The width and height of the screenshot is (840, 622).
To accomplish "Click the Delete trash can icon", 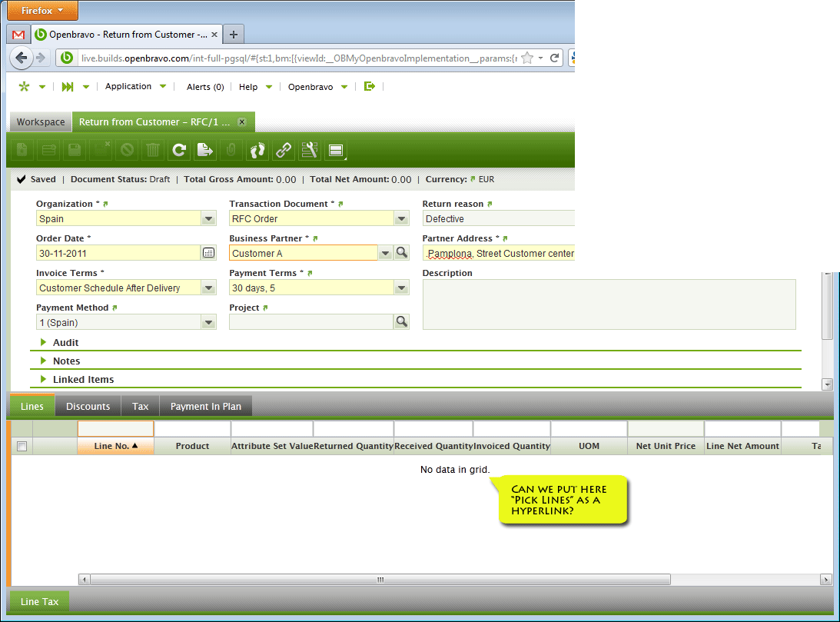I will 153,150.
